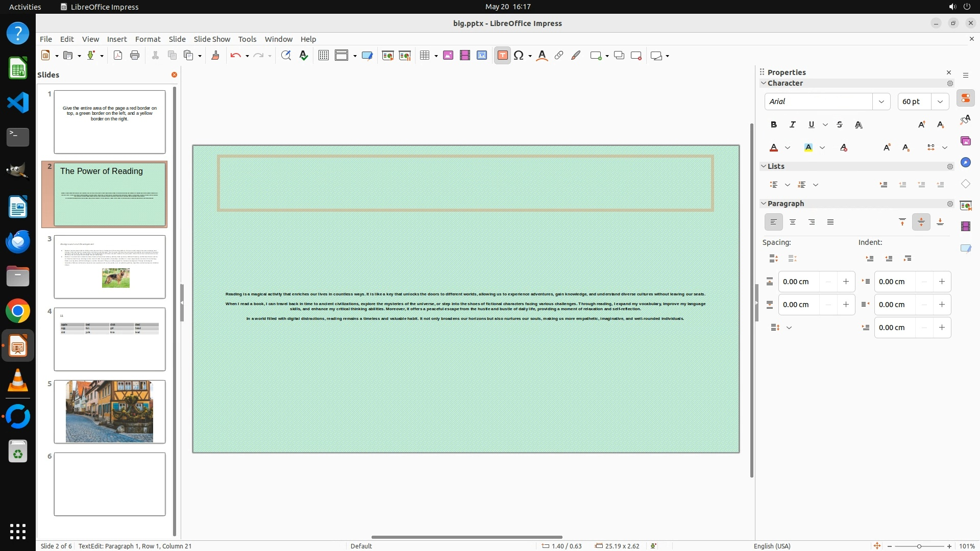Open the Format menu
The width and height of the screenshot is (980, 551).
tap(148, 39)
